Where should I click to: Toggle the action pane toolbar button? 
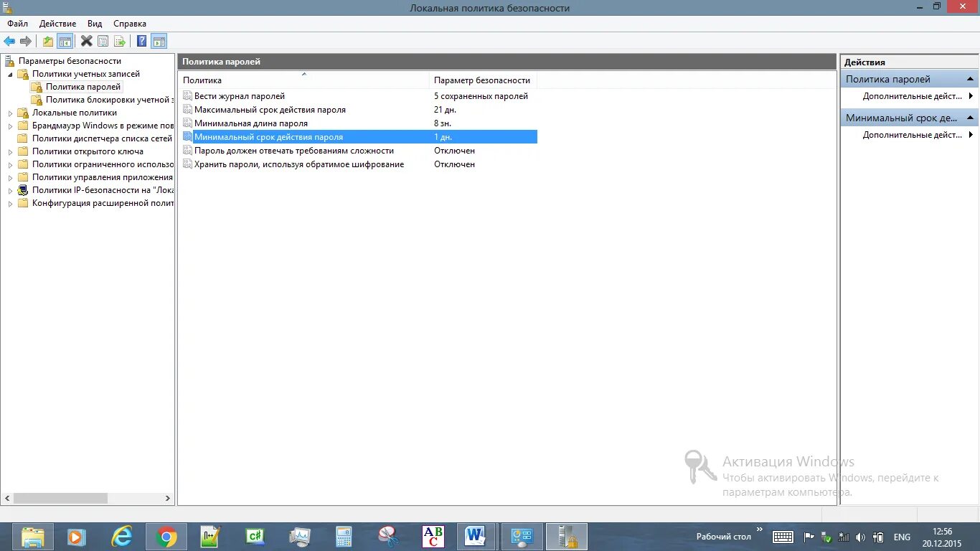click(x=159, y=41)
